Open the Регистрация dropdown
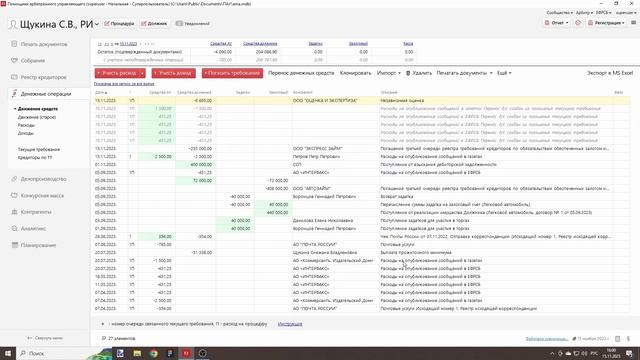The height and width of the screenshot is (360, 640). (x=606, y=23)
